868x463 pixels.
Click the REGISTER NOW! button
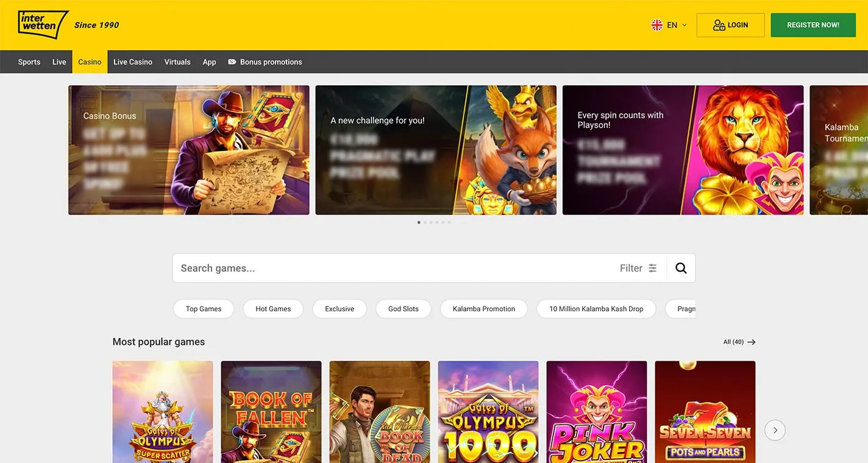click(x=813, y=25)
